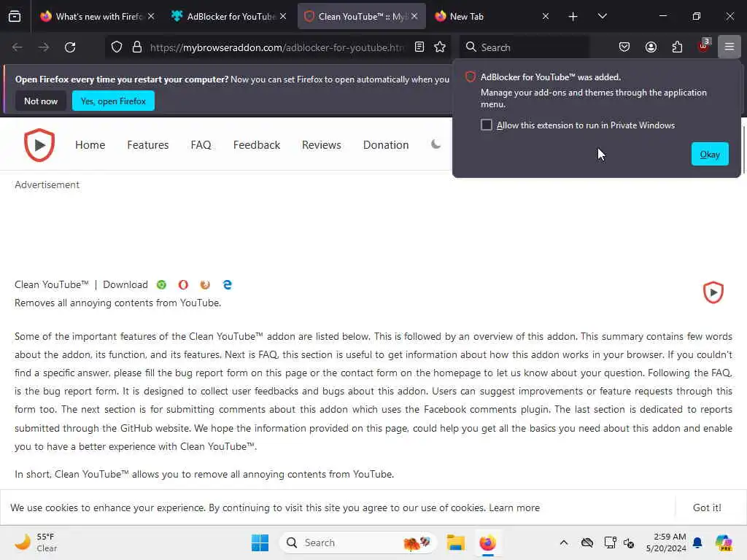Viewport: 747px width, 560px height.
Task: Show site security padlock info
Action: coord(137,47)
